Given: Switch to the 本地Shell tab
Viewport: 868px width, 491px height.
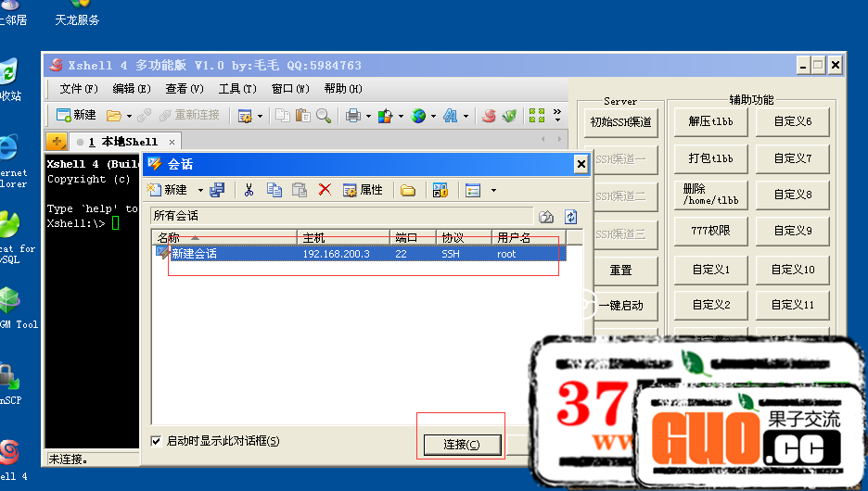Looking at the screenshot, I should click(x=123, y=142).
